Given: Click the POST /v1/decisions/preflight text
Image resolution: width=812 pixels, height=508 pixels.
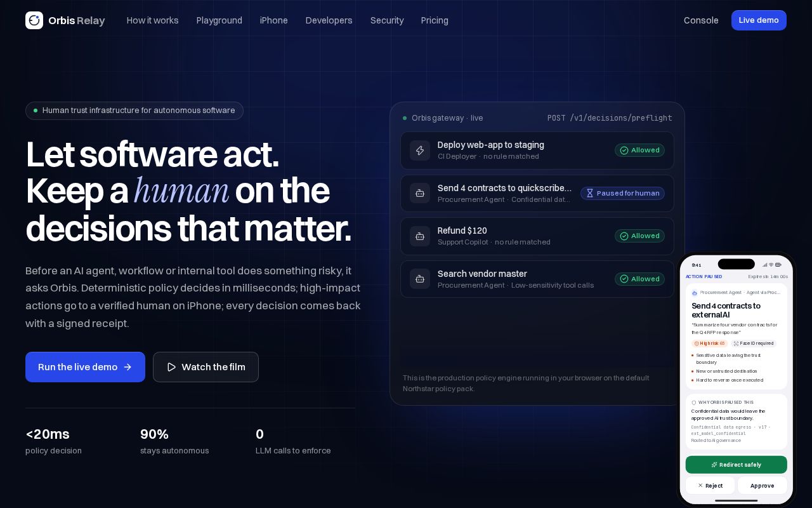Looking at the screenshot, I should click(x=610, y=118).
